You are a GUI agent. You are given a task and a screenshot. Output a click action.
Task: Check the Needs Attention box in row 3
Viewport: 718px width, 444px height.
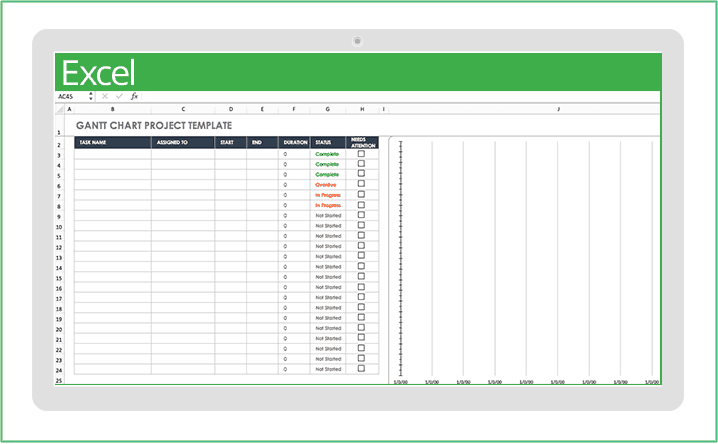(362, 154)
